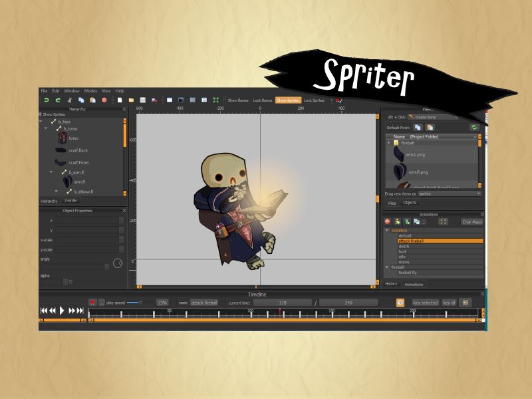Click the fourth layout icon before green arrows
The height and width of the screenshot is (399, 532).
click(x=204, y=100)
